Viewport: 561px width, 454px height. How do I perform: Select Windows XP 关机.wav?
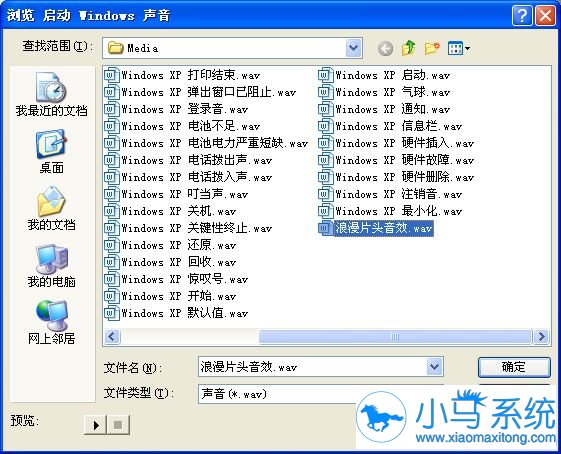[x=170, y=211]
